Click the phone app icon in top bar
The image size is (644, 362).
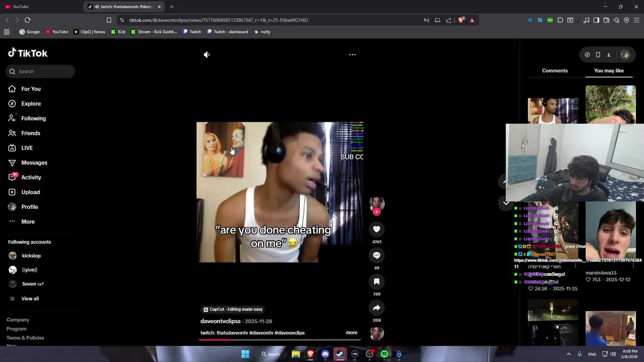(x=598, y=55)
